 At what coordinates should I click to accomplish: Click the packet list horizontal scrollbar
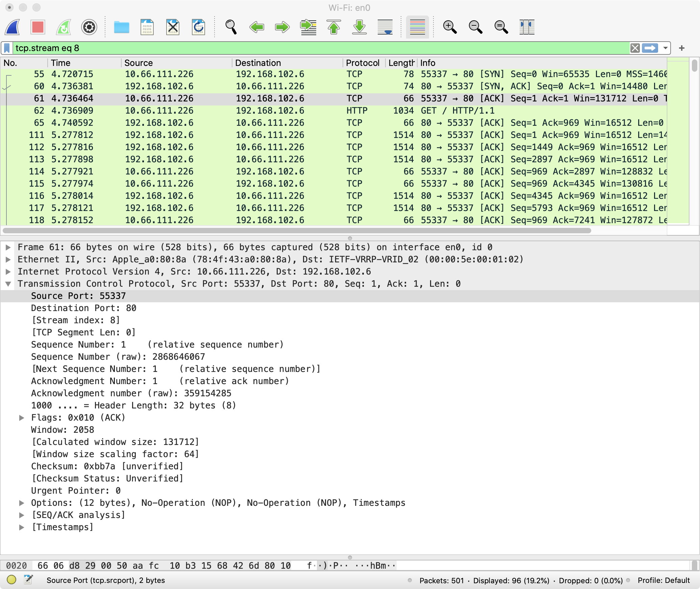pos(297,231)
